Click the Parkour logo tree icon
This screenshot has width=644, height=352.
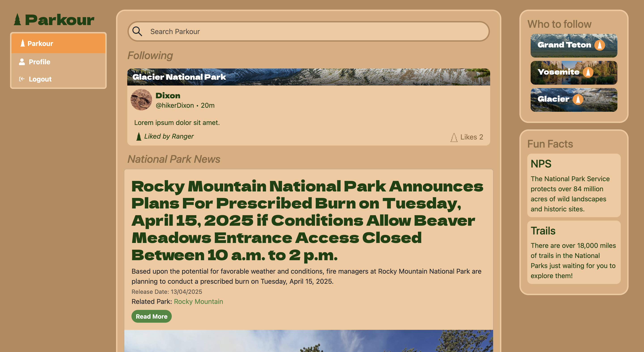17,19
